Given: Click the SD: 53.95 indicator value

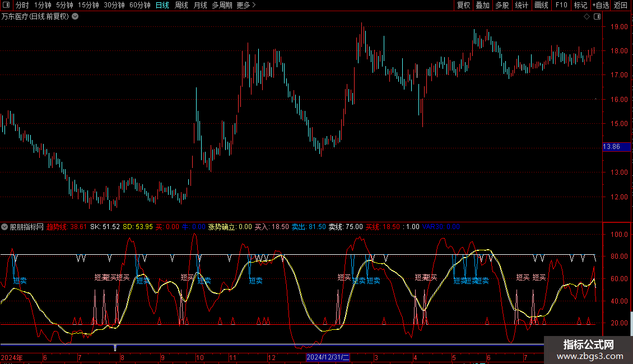Looking at the screenshot, I should tap(138, 227).
